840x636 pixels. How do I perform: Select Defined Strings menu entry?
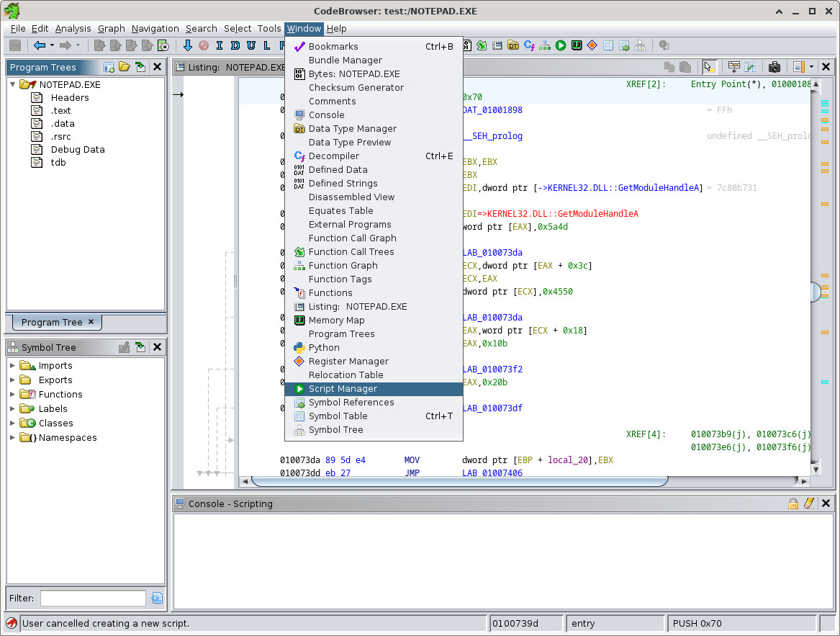point(374,184)
